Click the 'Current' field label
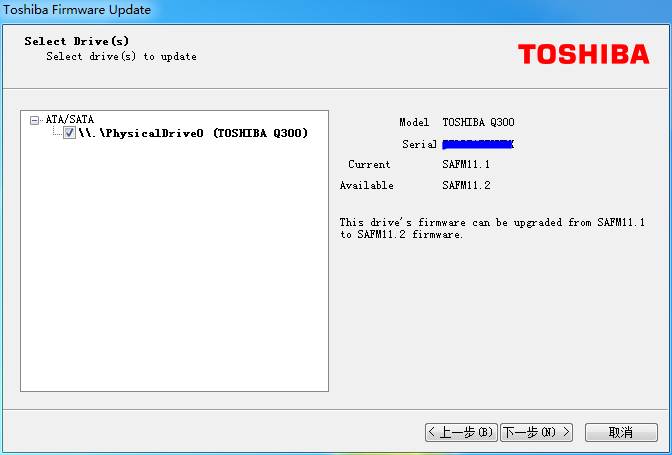 (x=369, y=165)
